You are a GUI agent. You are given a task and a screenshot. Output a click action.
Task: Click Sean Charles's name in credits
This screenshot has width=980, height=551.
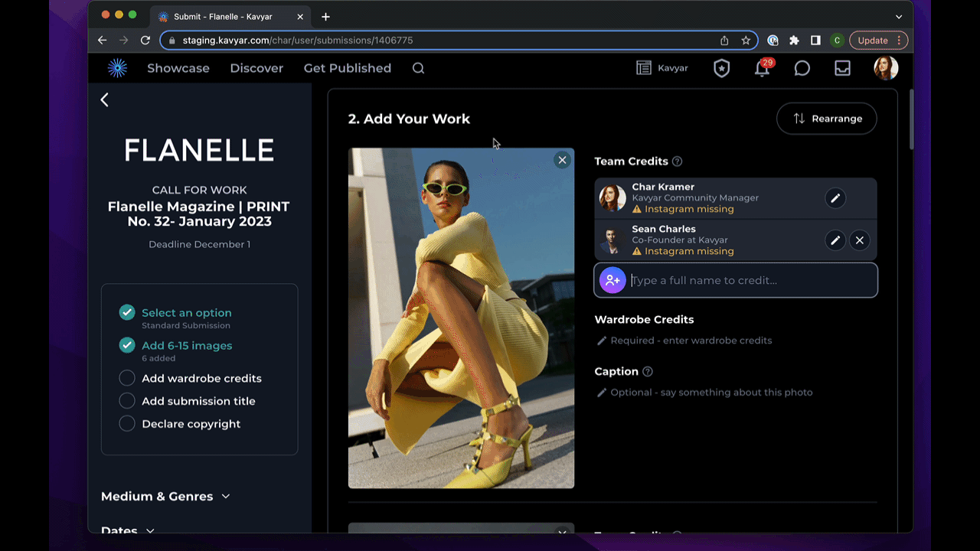point(664,229)
